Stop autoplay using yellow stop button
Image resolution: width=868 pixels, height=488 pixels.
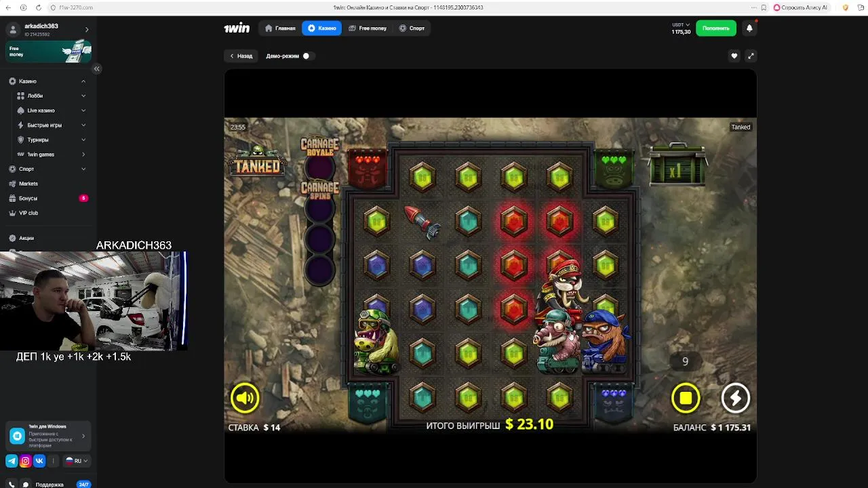click(x=686, y=398)
